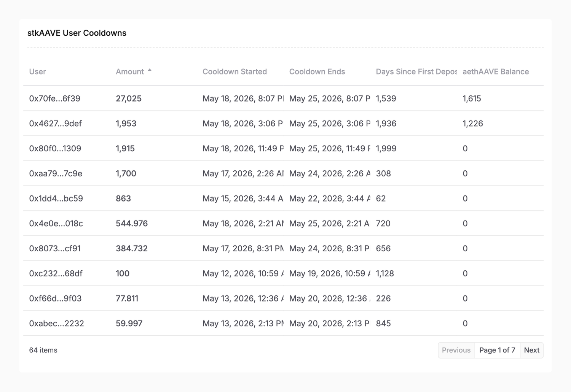
Task: Select user address 0xc232...68df
Action: (x=56, y=274)
